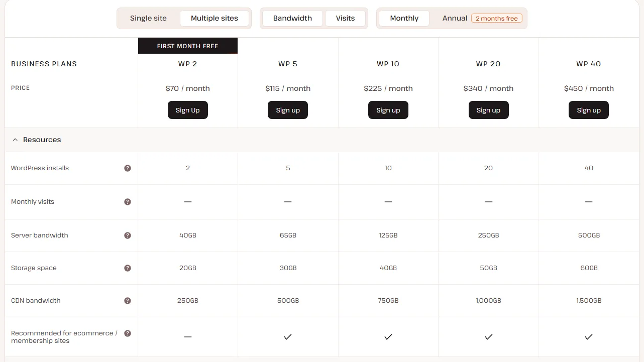The height and width of the screenshot is (362, 644).
Task: Select the Multiple sites option
Action: coord(214,18)
